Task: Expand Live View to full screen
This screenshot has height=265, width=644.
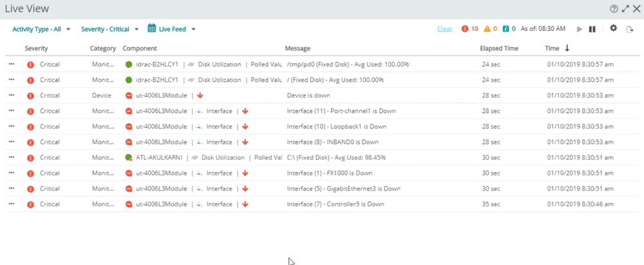Action: click(x=625, y=8)
